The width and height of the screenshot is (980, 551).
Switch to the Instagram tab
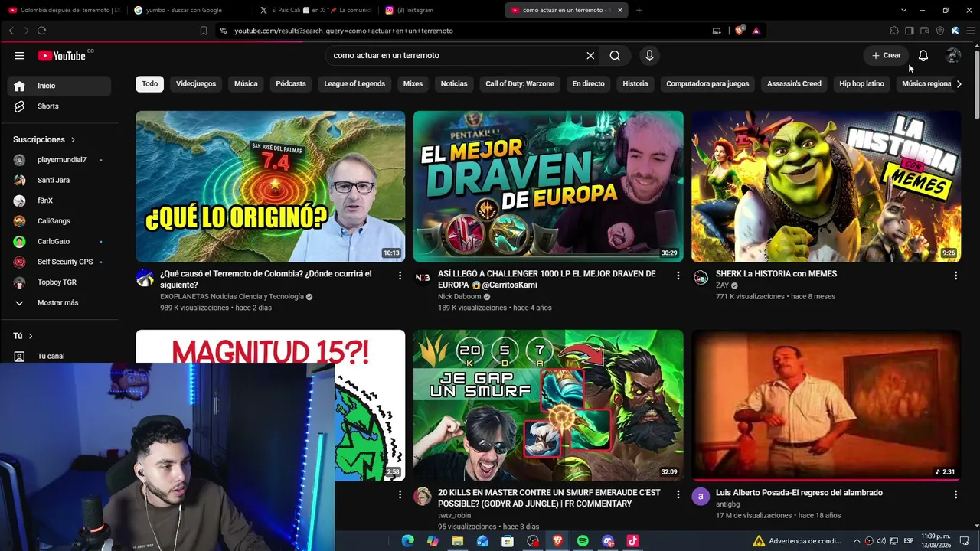coord(441,10)
